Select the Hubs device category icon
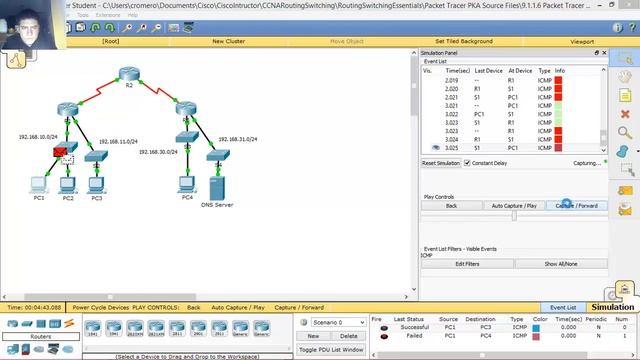 pyautogui.click(x=41, y=324)
